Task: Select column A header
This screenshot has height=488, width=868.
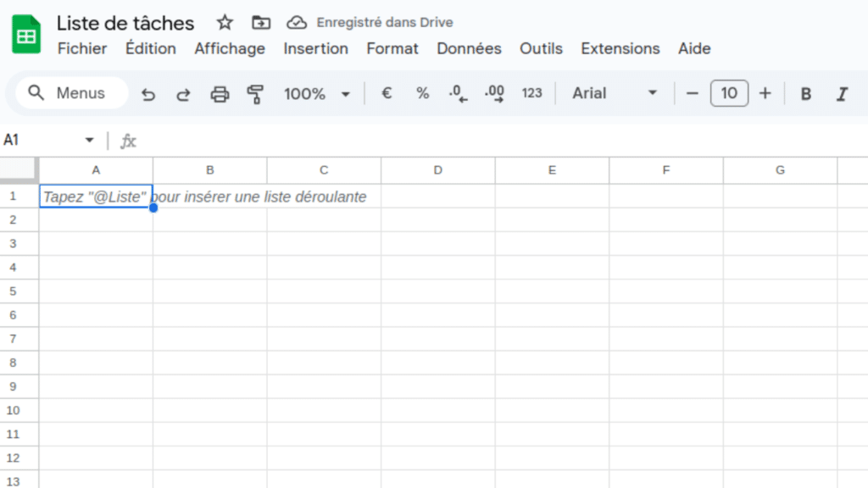Action: 96,170
